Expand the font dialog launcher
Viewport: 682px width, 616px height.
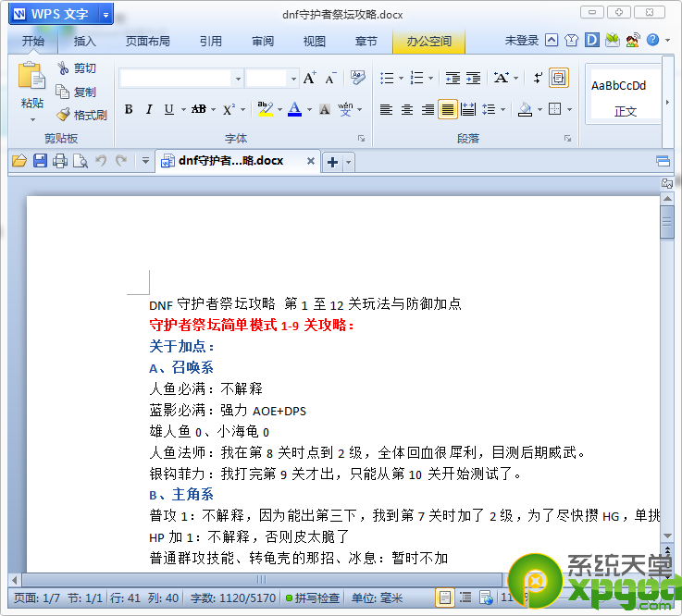tap(361, 138)
